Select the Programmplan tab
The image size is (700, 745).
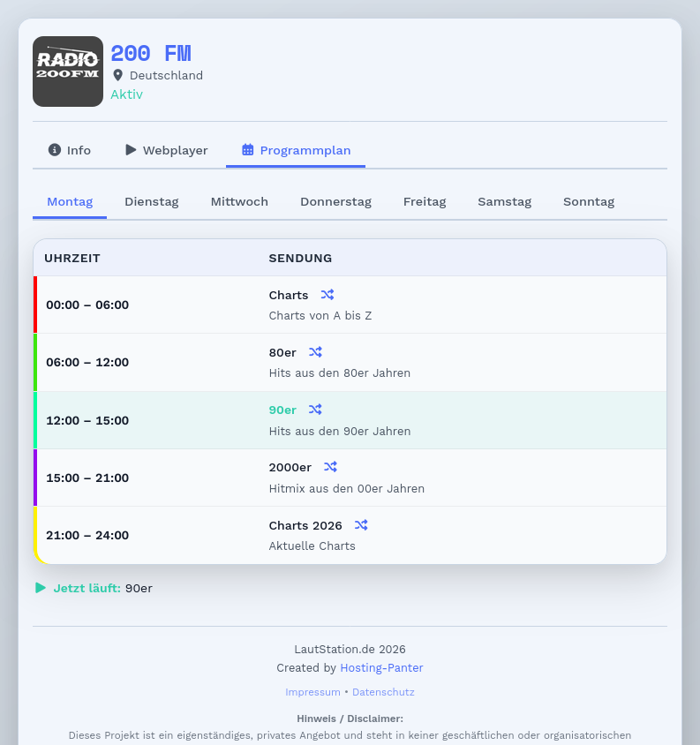click(x=296, y=150)
